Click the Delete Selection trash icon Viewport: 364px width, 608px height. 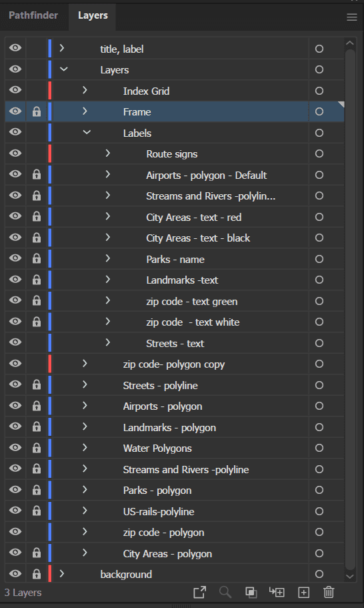(329, 592)
